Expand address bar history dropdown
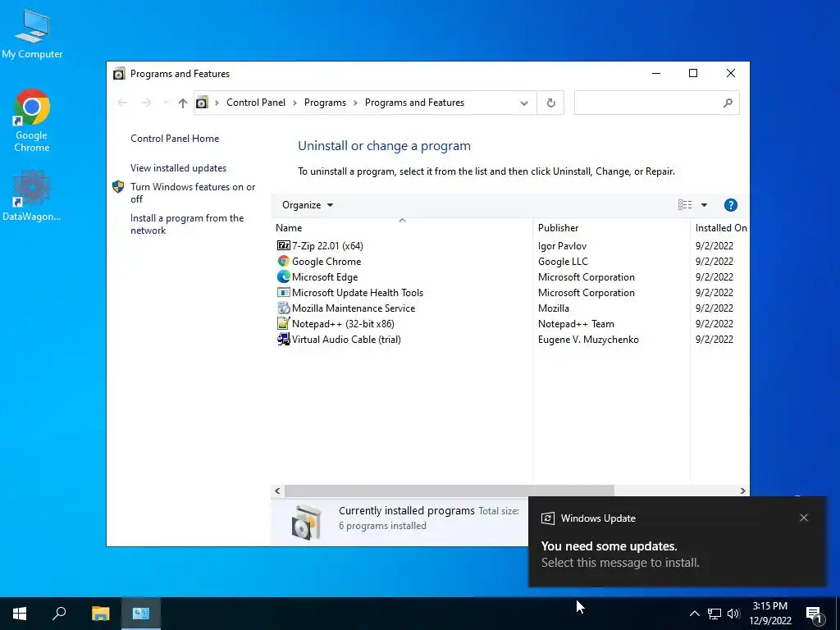 pyautogui.click(x=524, y=103)
